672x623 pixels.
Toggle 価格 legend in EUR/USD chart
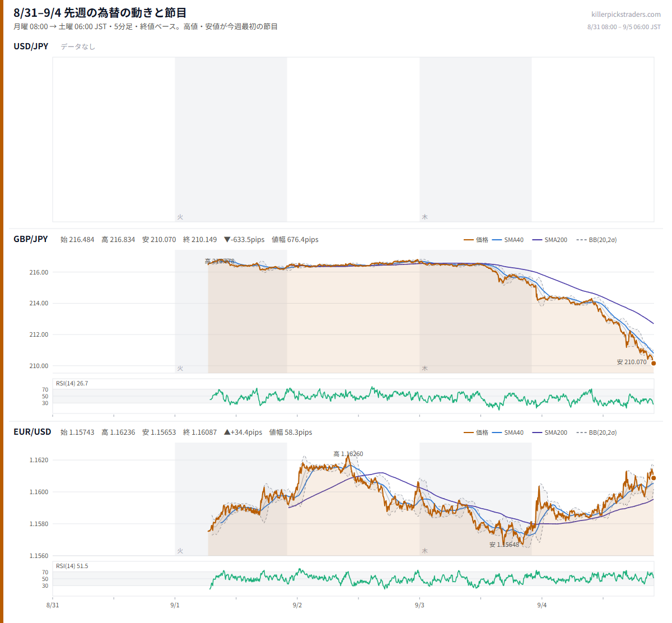[x=476, y=433]
